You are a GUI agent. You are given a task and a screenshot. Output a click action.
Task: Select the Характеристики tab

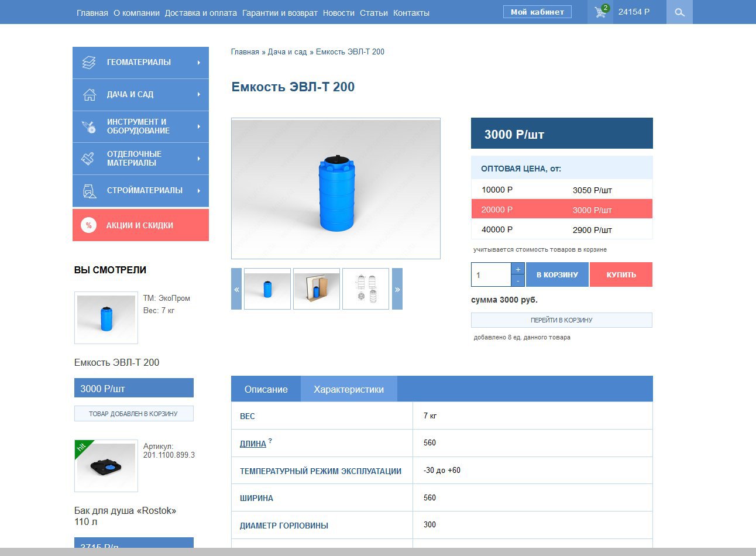coord(349,389)
